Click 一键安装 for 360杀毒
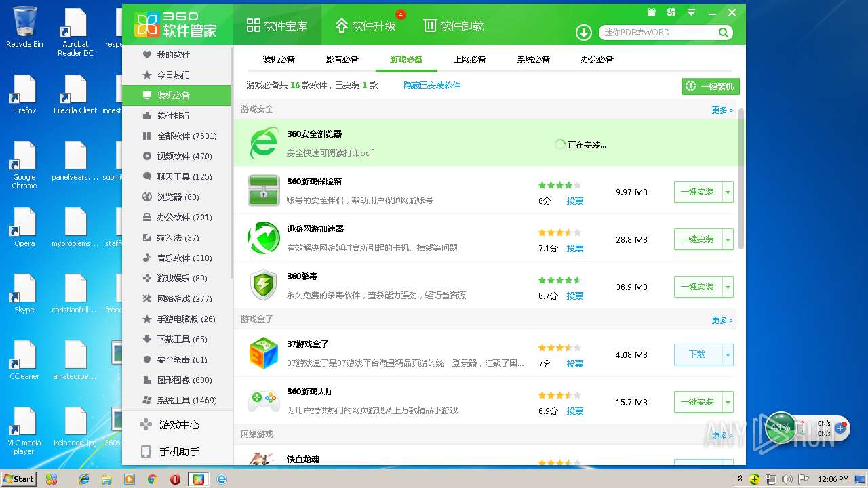 pyautogui.click(x=698, y=287)
